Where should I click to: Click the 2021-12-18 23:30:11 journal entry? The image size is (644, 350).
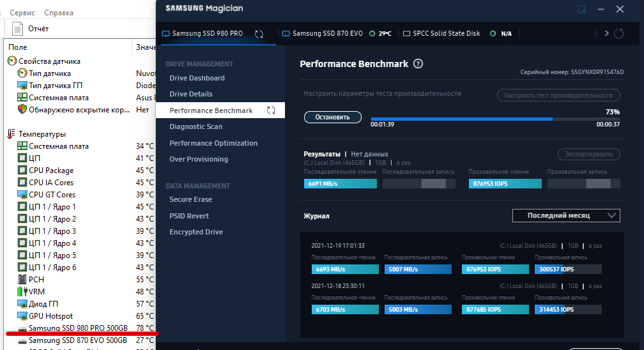click(337, 286)
